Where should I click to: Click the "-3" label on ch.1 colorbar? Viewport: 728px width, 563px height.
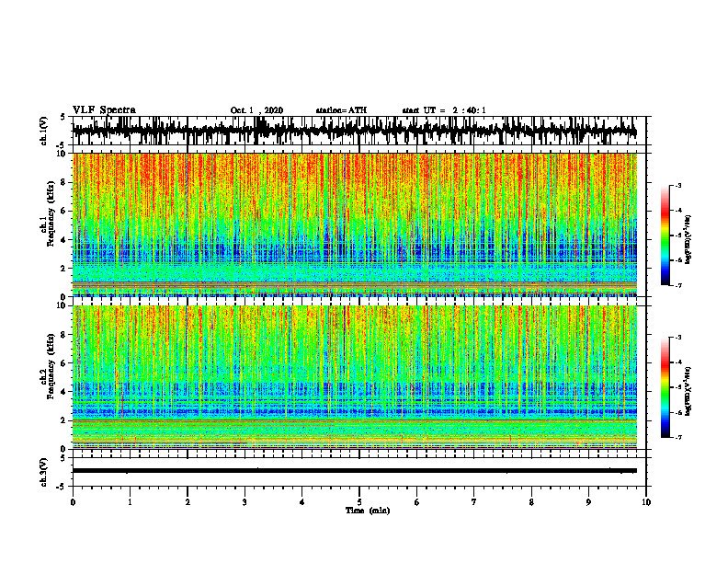[678, 186]
